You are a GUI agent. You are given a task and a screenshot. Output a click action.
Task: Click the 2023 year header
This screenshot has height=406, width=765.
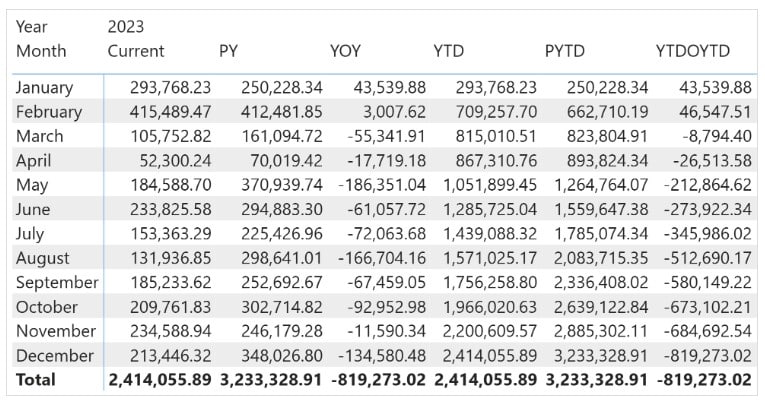[126, 26]
